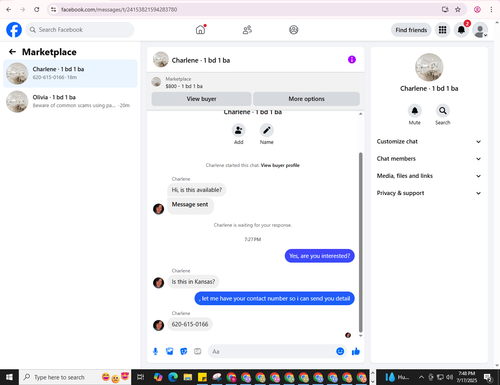Focus the Search Facebook field
Screen dimensions: 500x385
pyautogui.click(x=80, y=30)
